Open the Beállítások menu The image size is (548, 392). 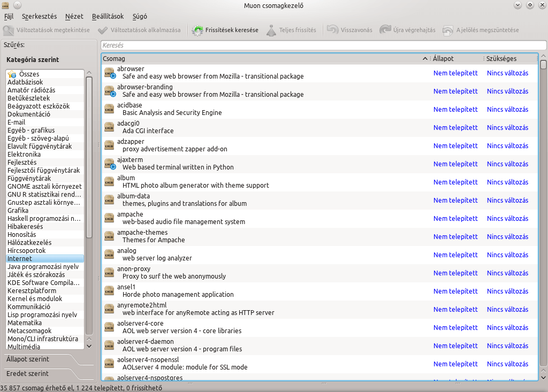108,17
